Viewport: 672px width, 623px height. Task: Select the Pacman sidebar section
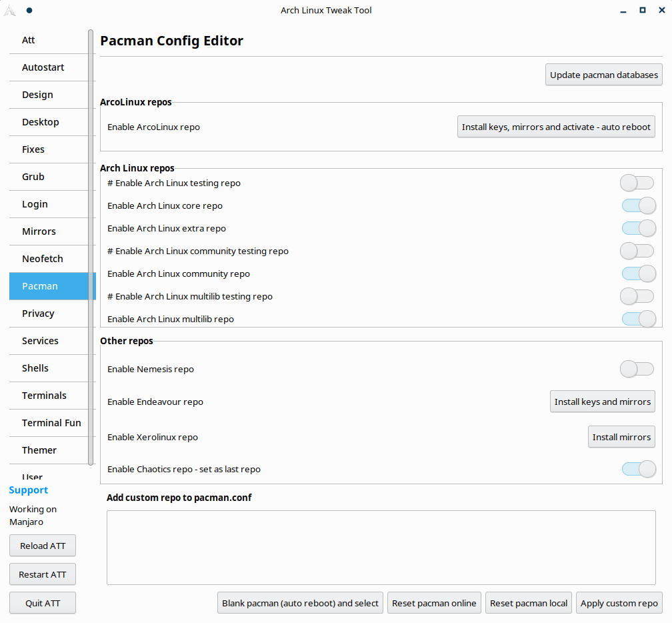click(x=49, y=286)
